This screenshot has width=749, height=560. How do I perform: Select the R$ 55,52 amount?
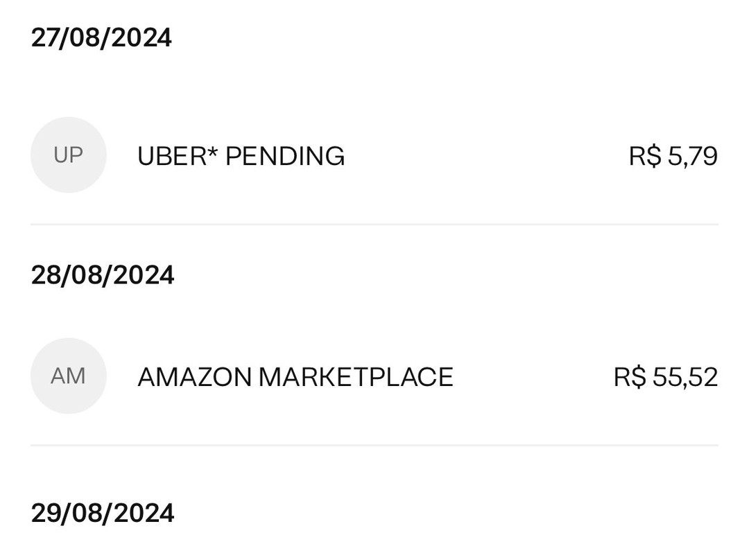coord(665,377)
